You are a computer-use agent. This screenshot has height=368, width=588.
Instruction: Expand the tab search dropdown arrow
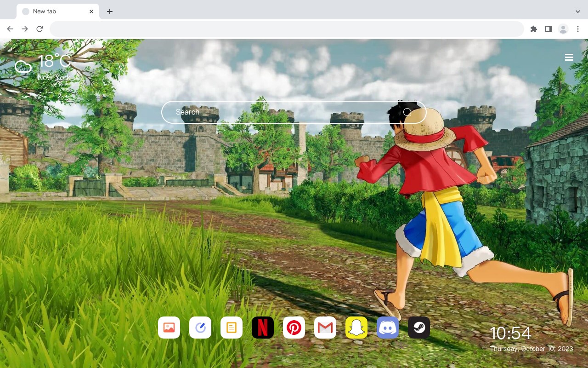(x=578, y=11)
